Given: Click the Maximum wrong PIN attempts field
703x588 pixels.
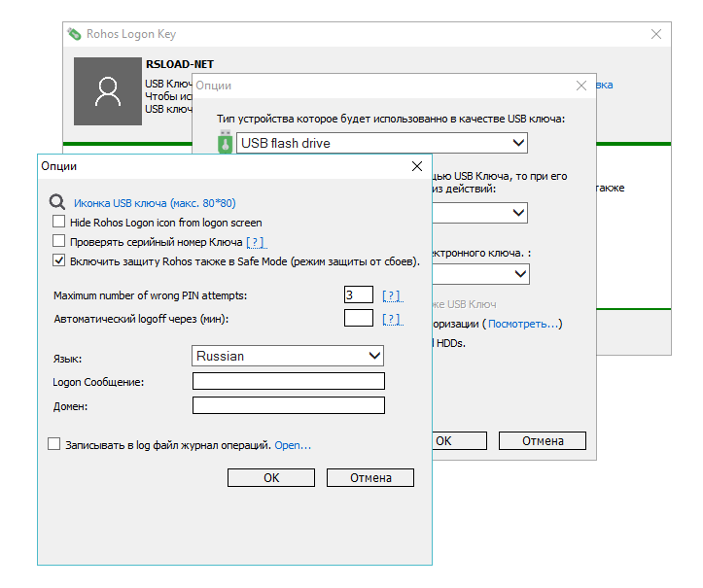Looking at the screenshot, I should coord(359,294).
